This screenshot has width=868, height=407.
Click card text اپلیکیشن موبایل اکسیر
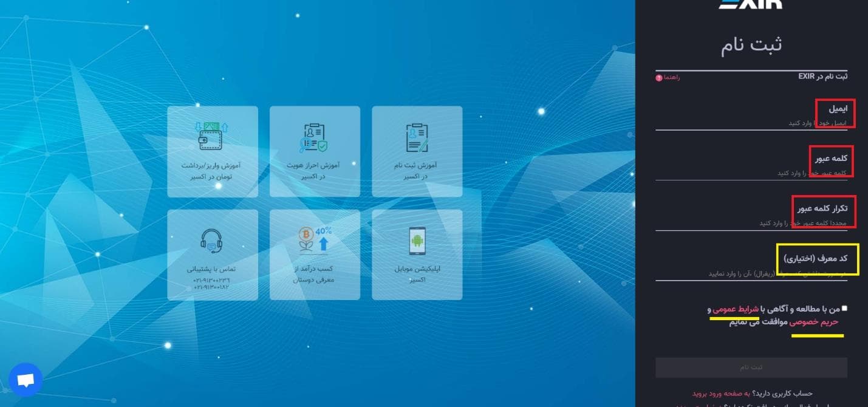point(417,274)
